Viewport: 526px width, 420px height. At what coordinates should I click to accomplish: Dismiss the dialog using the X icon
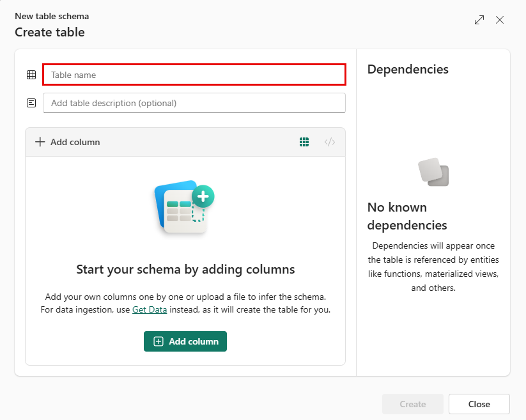tap(500, 20)
